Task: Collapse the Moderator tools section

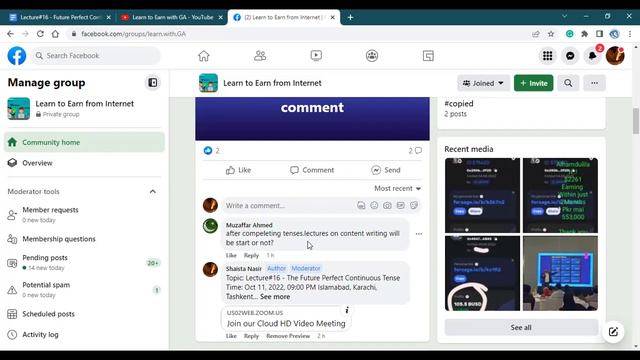Action: [153, 191]
